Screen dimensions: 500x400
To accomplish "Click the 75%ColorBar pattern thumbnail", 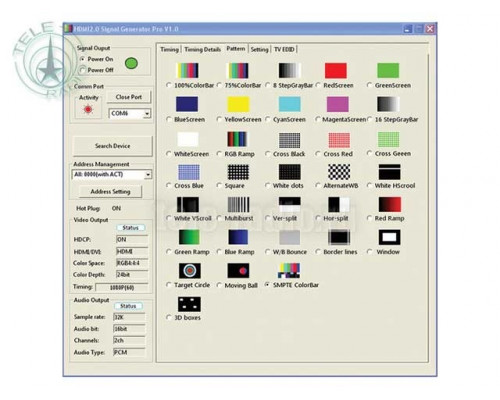I will [x=238, y=70].
